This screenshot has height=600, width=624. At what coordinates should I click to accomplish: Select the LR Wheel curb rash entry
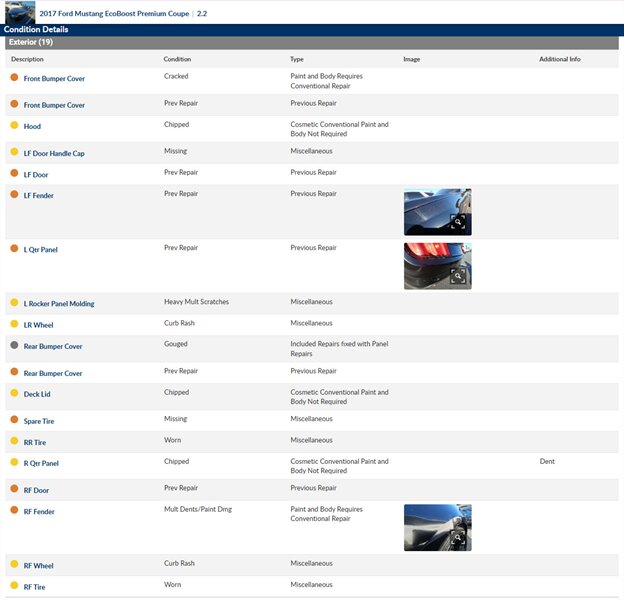tap(39, 325)
